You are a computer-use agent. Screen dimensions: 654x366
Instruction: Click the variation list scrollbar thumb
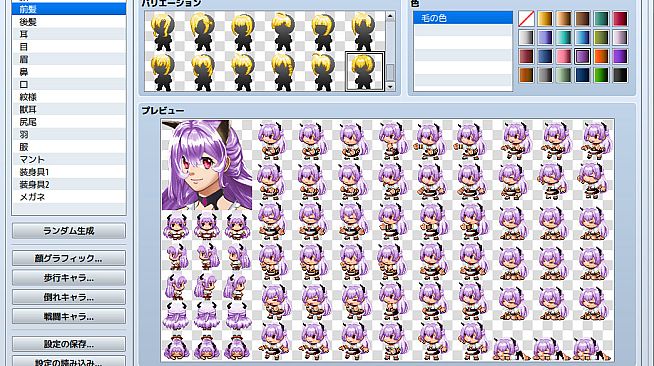click(390, 72)
